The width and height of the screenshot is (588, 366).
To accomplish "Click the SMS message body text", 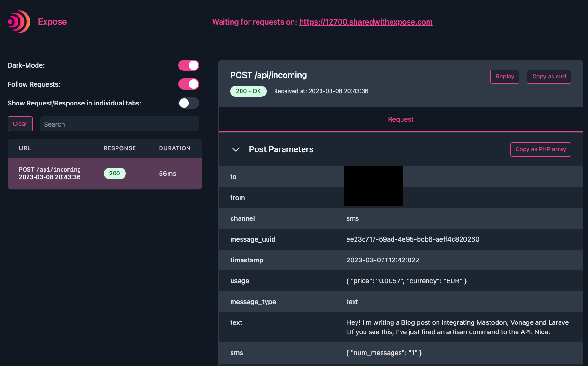I will 458,327.
